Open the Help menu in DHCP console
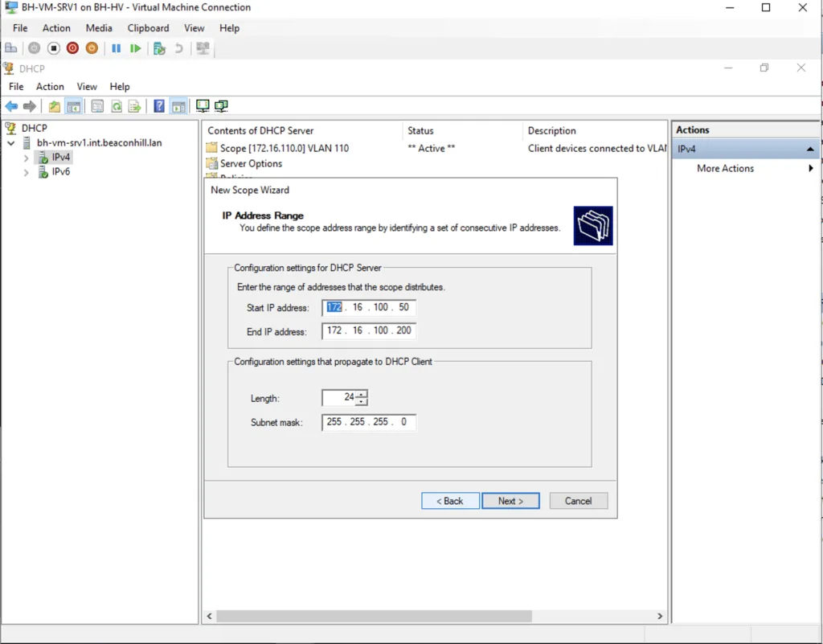The height and width of the screenshot is (644, 823). click(x=120, y=87)
